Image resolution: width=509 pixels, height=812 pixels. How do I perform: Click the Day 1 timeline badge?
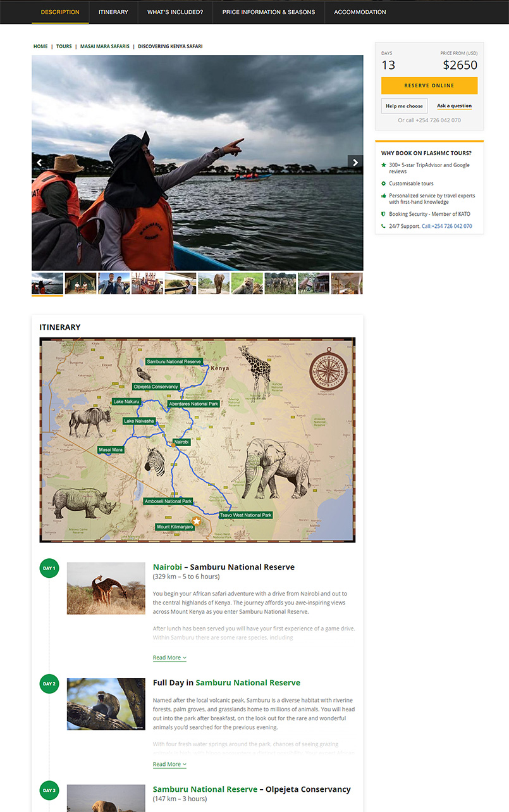point(49,568)
